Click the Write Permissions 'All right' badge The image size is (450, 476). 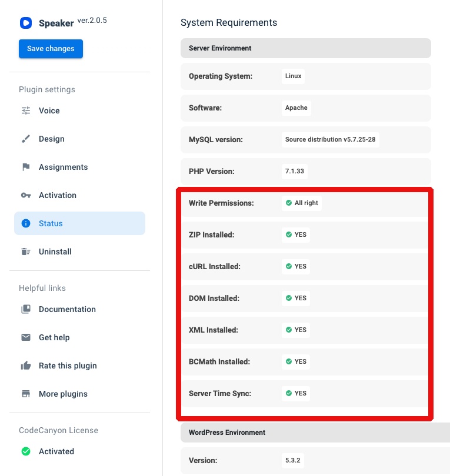pyautogui.click(x=302, y=203)
